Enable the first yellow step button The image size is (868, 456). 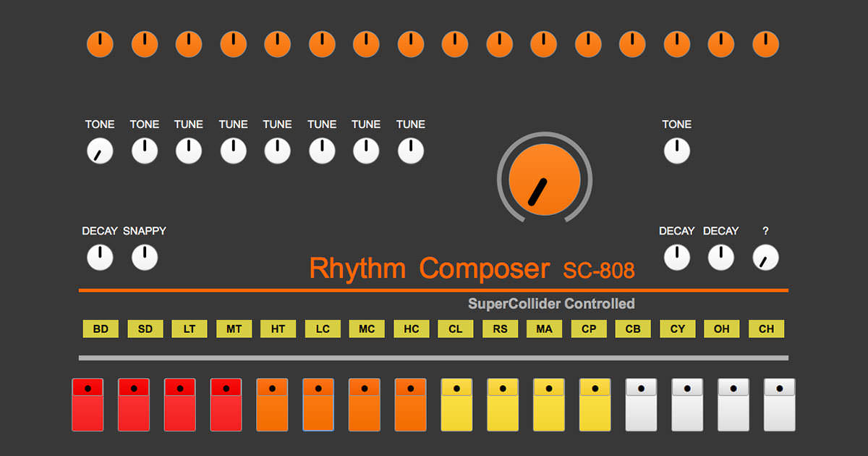(x=456, y=405)
